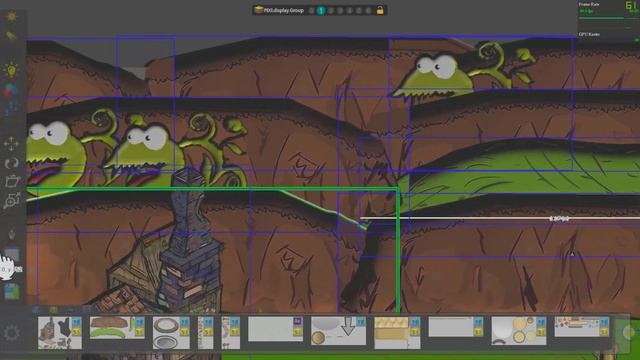Toggle the yellow light bulb icon
640x360 pixels.
pos(11,70)
